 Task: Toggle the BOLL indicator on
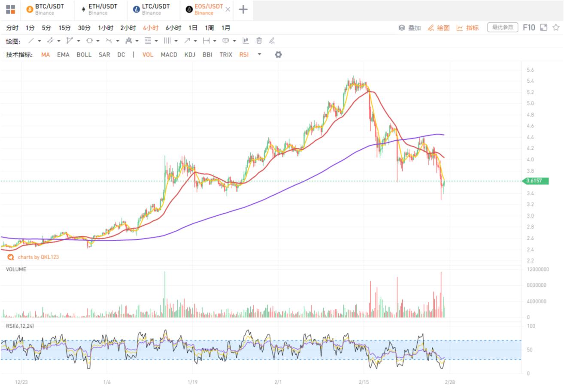coord(84,54)
